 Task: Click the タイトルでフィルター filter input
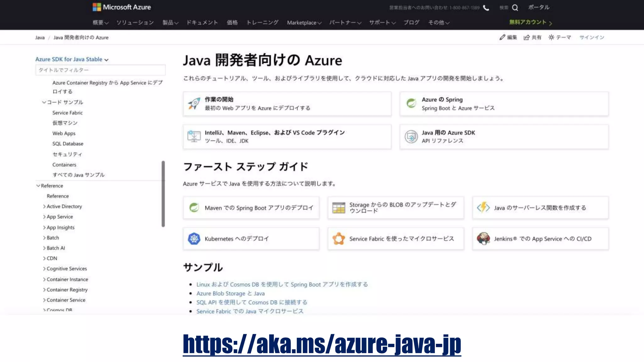point(100,70)
